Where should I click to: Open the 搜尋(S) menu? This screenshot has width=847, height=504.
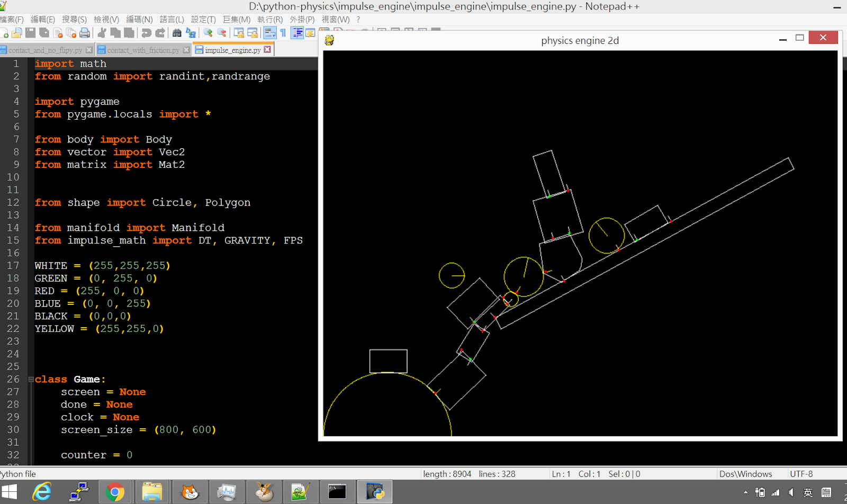(74, 20)
